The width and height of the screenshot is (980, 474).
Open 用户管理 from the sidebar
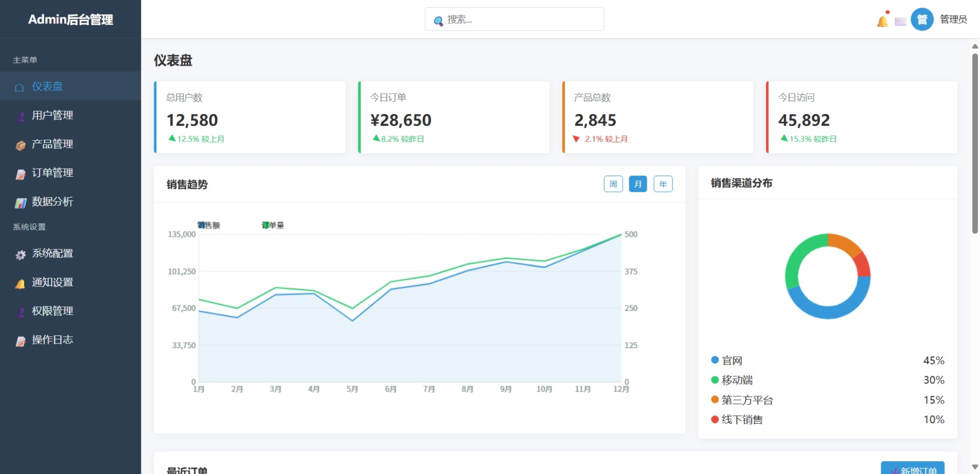52,115
